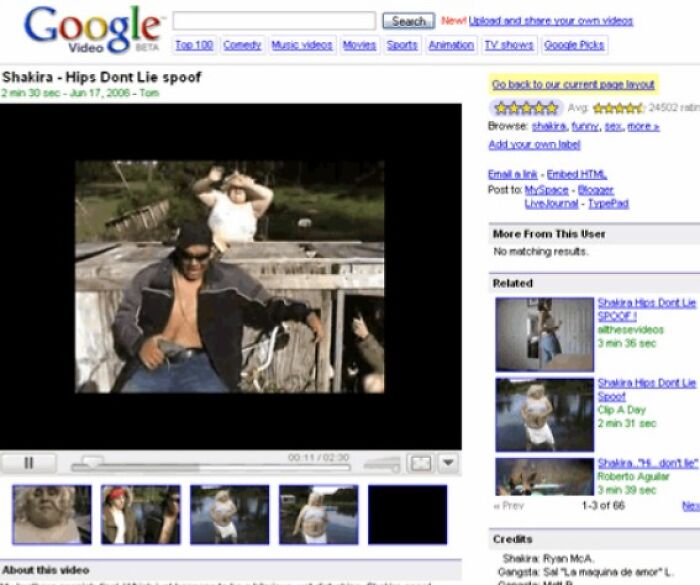Jump to fifth black scene thumbnail
The height and width of the screenshot is (585, 700).
407,514
